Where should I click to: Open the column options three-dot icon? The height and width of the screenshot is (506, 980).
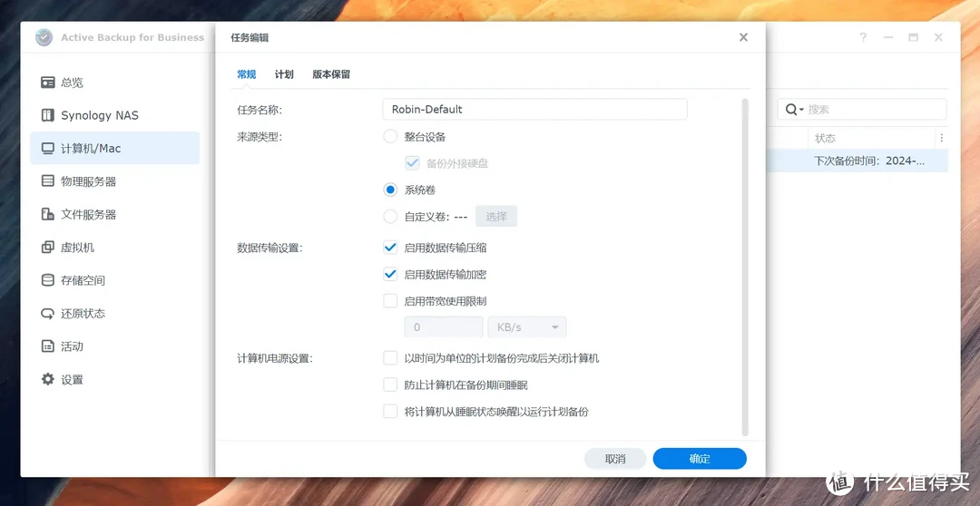(x=941, y=138)
